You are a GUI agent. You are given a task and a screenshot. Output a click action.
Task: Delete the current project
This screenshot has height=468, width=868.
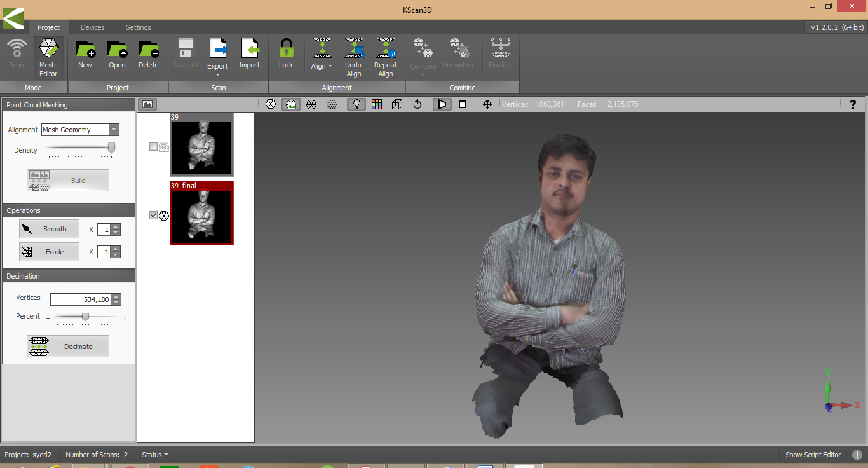pos(148,54)
